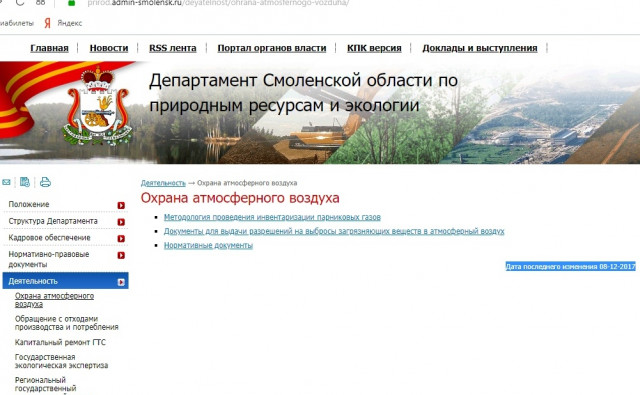This screenshot has width=640, height=395.
Task: Click the printer print-page icon
Action: tap(45, 182)
